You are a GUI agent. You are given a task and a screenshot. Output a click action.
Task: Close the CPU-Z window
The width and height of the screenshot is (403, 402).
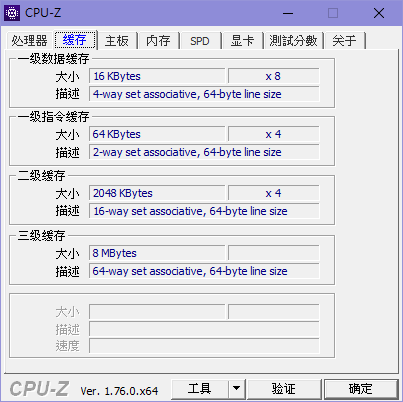point(379,13)
